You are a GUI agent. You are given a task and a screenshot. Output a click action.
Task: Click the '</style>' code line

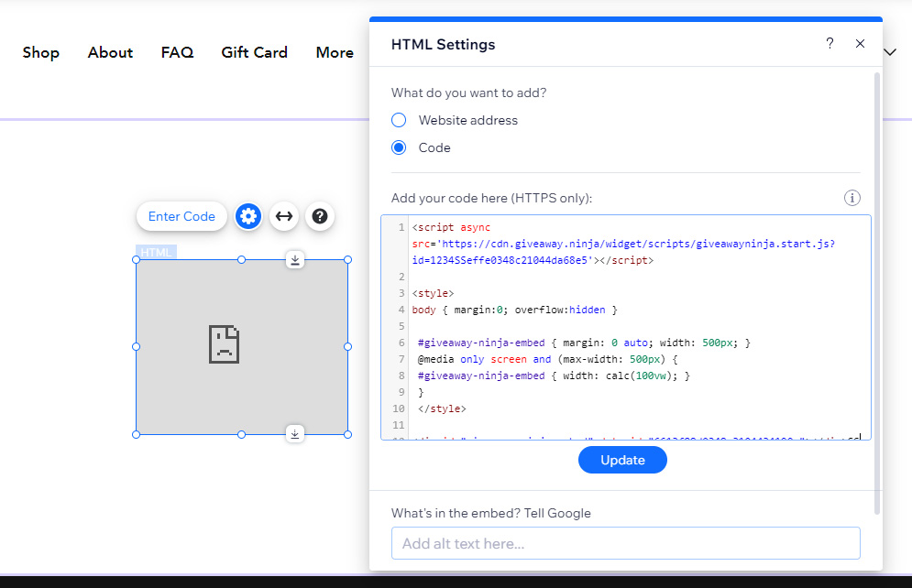pos(442,408)
